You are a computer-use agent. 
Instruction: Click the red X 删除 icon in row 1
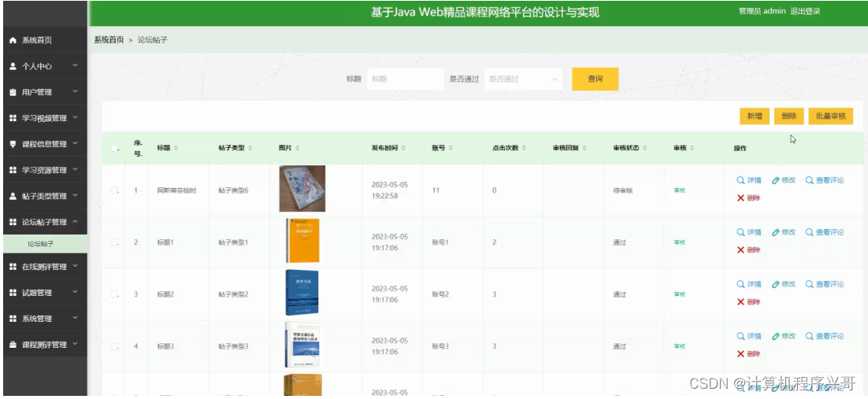tap(740, 198)
